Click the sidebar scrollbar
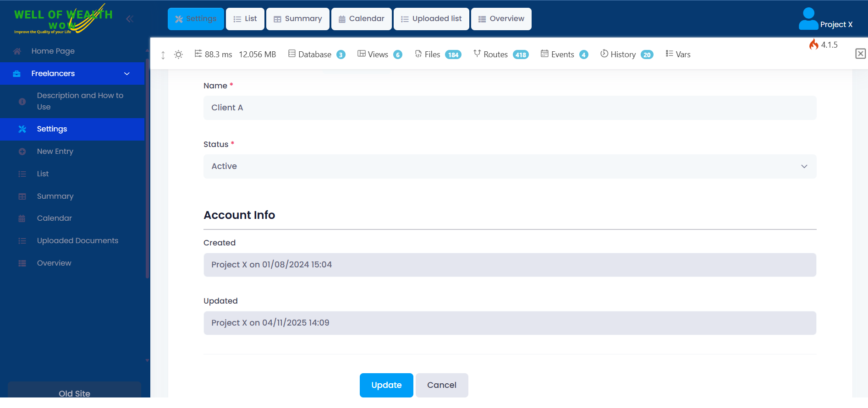 pyautogui.click(x=147, y=168)
